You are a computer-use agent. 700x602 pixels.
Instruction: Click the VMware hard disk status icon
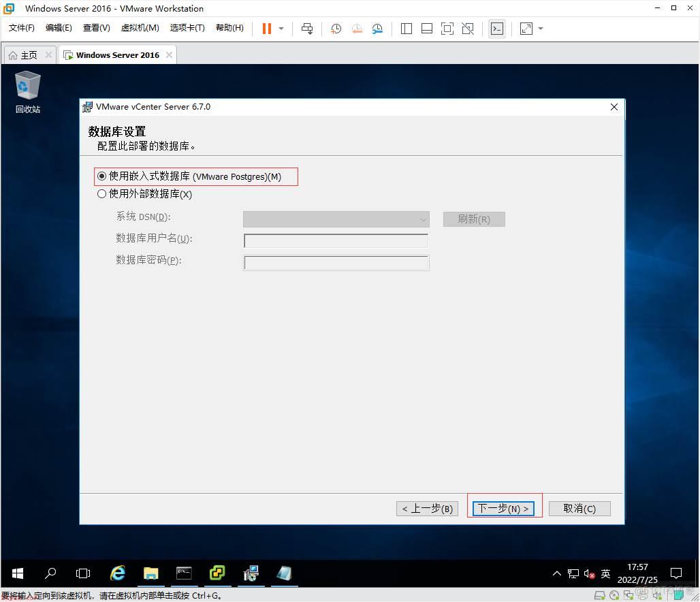coord(599,595)
